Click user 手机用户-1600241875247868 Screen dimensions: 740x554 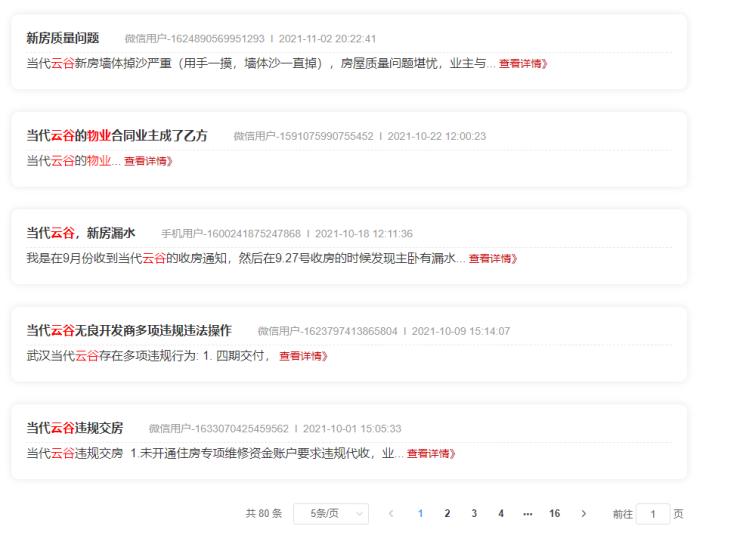[231, 234]
